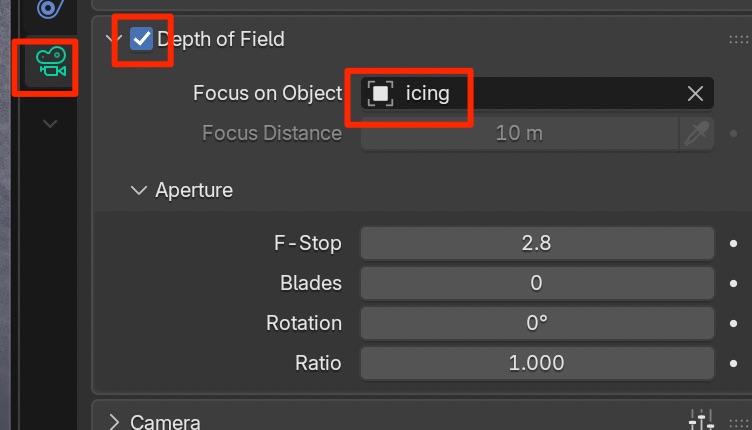Click the chevron below the camera tab icon

(50, 123)
